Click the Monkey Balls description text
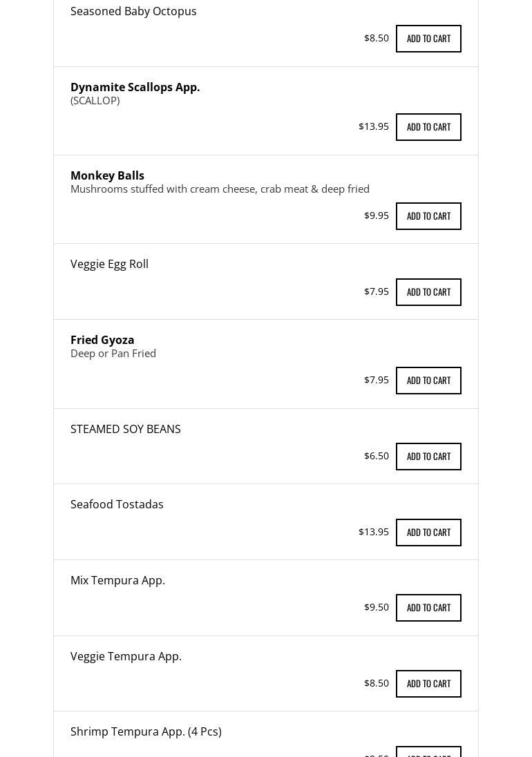 point(220,189)
